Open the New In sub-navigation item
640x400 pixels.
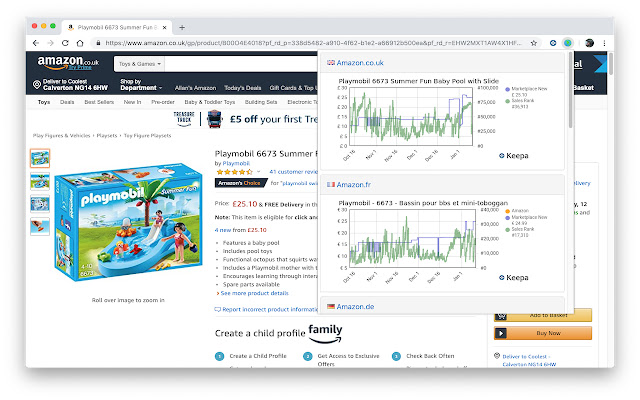[x=132, y=102]
